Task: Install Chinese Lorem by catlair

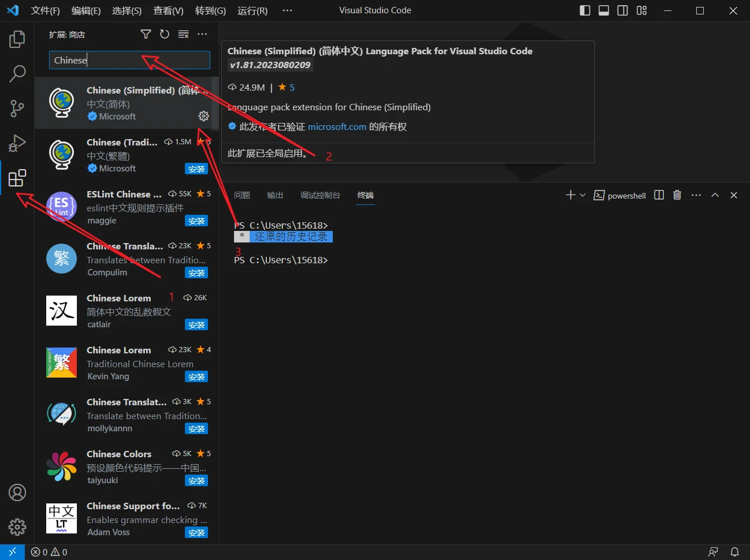Action: 196,324
